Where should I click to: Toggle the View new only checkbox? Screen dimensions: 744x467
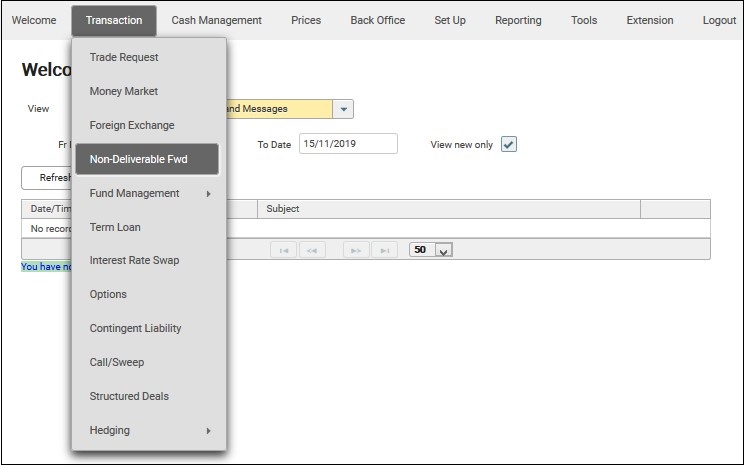pos(509,144)
